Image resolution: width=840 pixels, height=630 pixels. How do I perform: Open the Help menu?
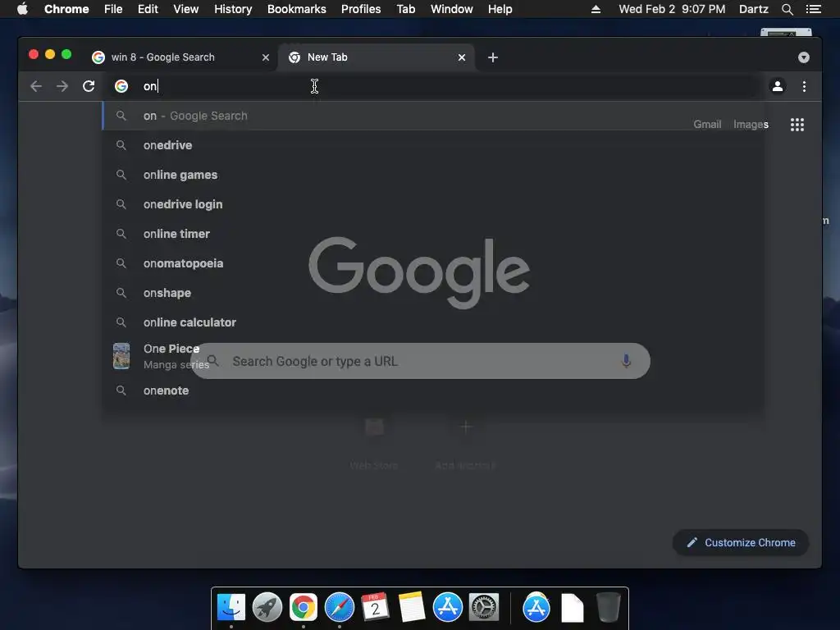500,9
